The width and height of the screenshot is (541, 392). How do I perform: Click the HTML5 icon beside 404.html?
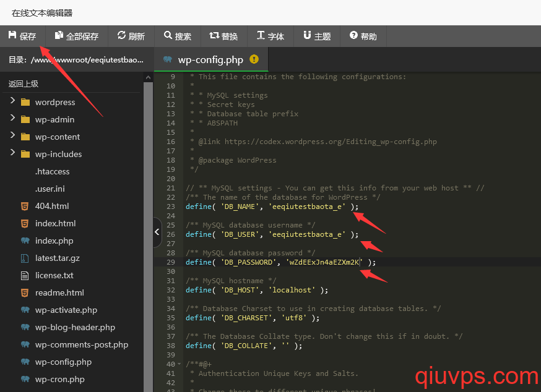tap(25, 206)
